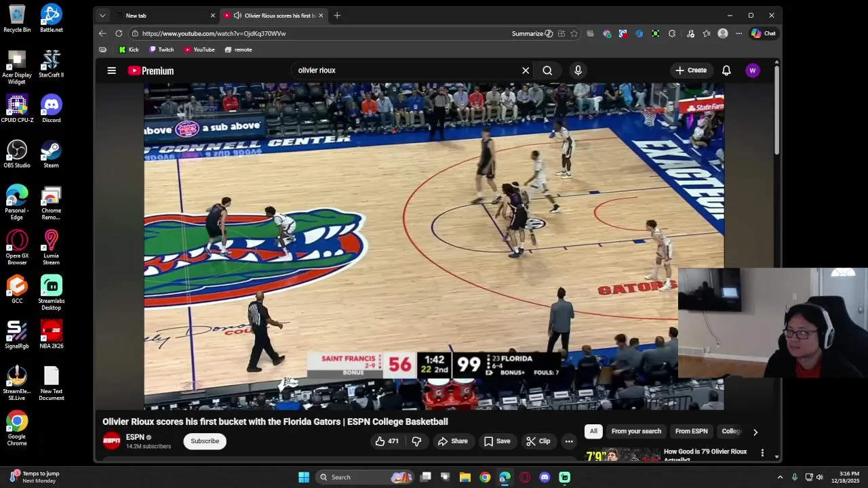
Task: Open volume control in system tray
Action: (x=819, y=477)
